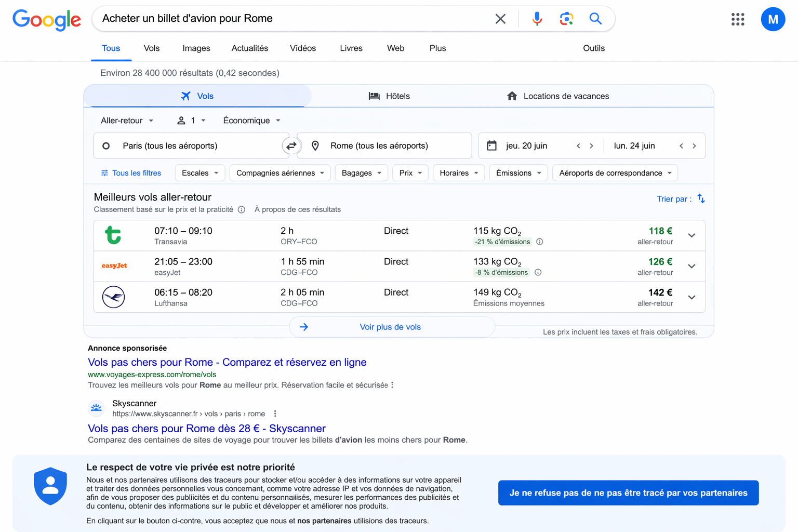The height and width of the screenshot is (532, 798).
Task: Advance departure date to next day
Action: click(591, 146)
